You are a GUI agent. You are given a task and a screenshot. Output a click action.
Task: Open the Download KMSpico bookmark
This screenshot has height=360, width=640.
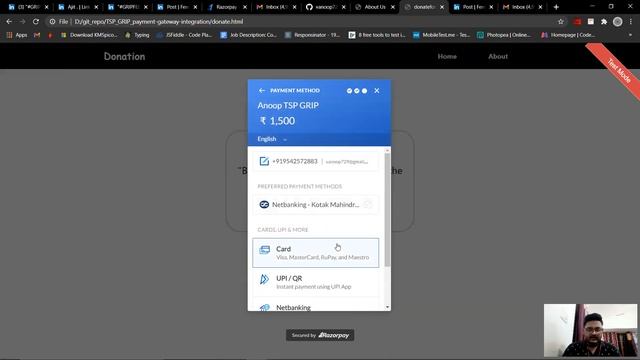click(x=89, y=35)
